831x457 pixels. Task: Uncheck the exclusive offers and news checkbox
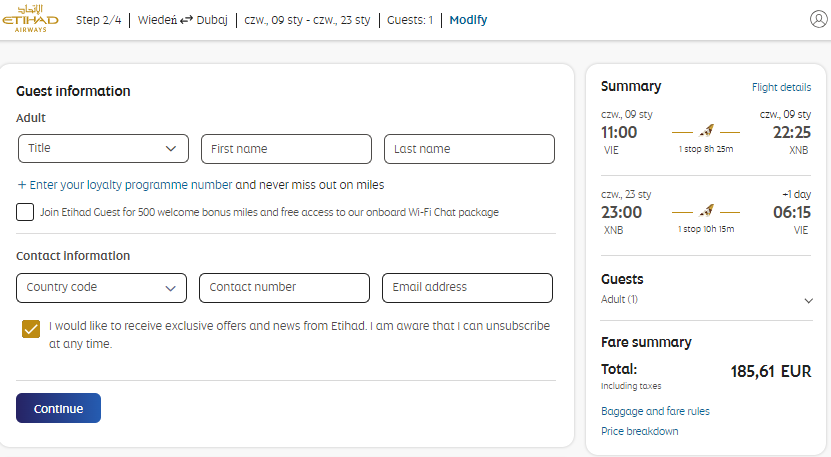[x=31, y=329]
